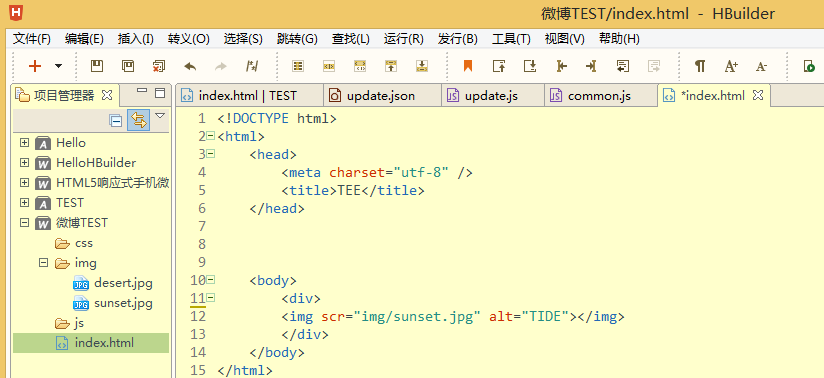Open the 视图(V) menu
824x378 pixels.
(x=564, y=38)
